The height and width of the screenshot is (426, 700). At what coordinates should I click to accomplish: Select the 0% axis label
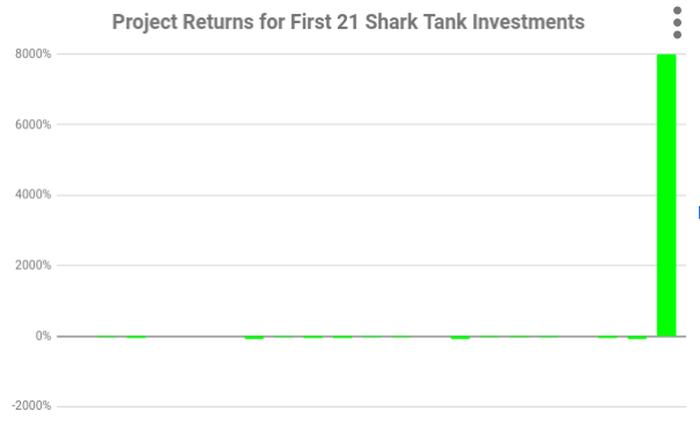[x=43, y=336]
